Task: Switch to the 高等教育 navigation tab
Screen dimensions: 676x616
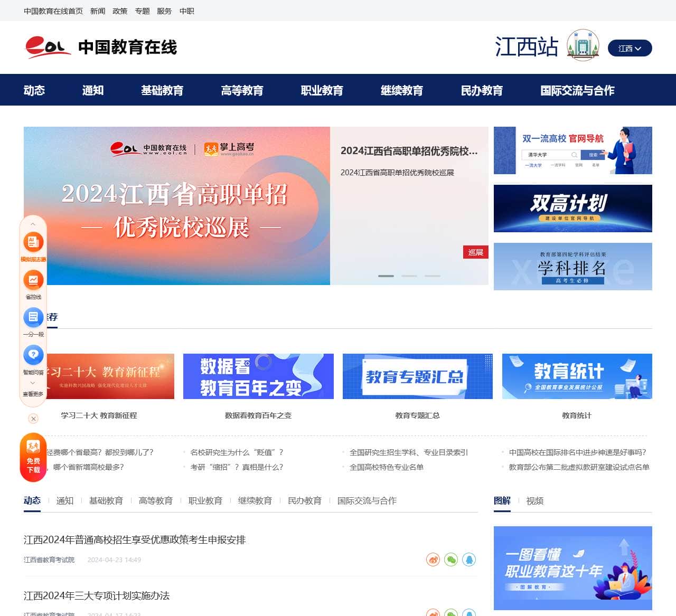Action: click(242, 90)
